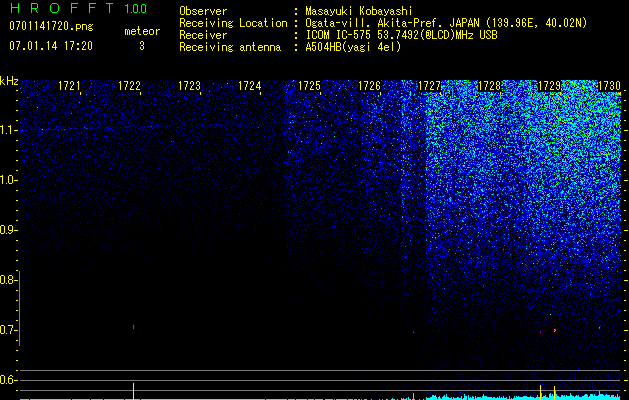
Task: Click the yellow meteor detection bar below 1722
Action: 134,391
